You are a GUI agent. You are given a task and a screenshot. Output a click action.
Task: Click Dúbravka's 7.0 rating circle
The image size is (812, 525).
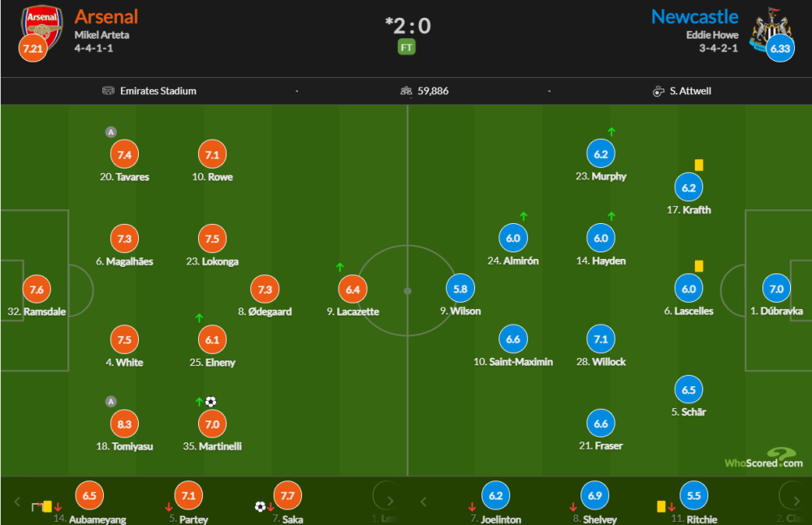(x=776, y=289)
